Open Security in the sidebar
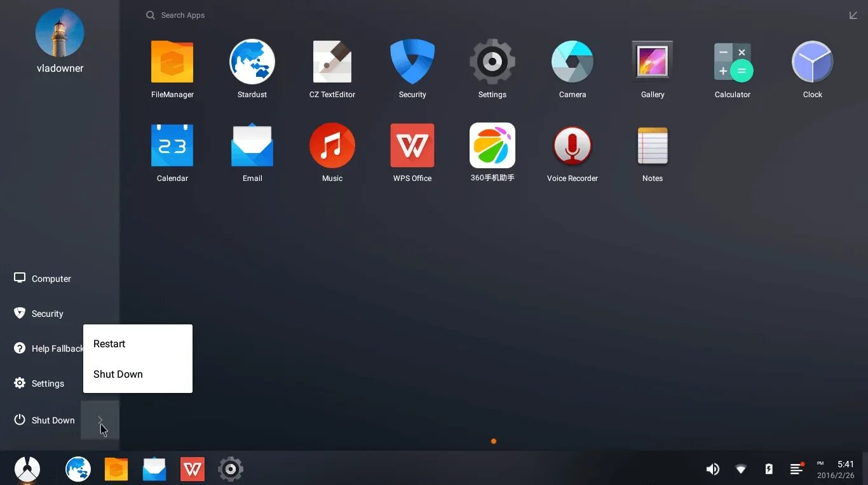This screenshot has height=485, width=868. pos(39,314)
